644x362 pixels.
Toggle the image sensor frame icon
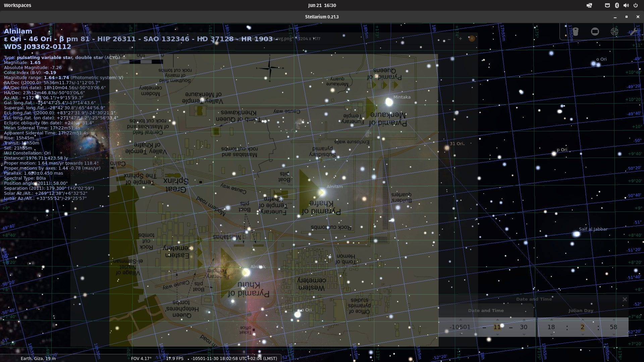click(595, 32)
